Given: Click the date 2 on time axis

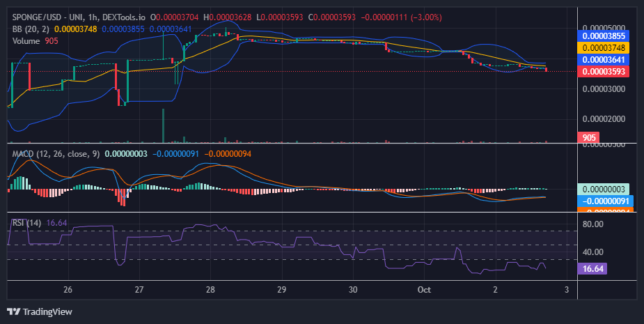Looking at the screenshot, I should [495, 289].
